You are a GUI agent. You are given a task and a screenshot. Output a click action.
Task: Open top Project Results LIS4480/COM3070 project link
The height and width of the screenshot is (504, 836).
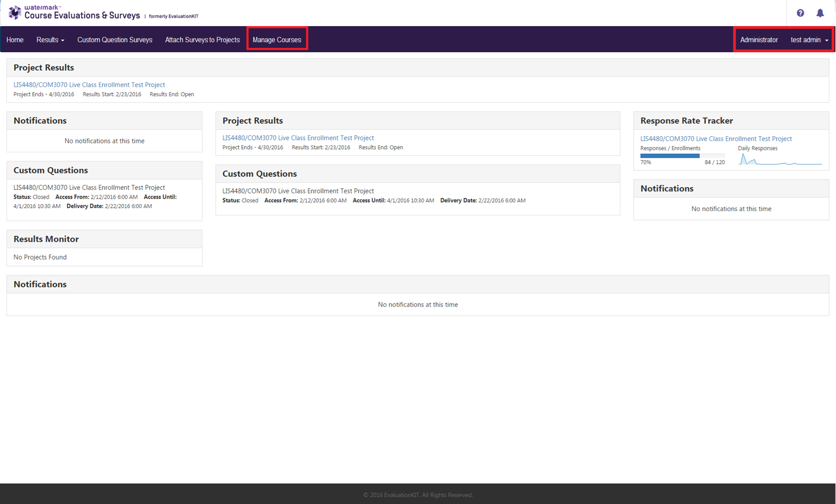pos(89,85)
